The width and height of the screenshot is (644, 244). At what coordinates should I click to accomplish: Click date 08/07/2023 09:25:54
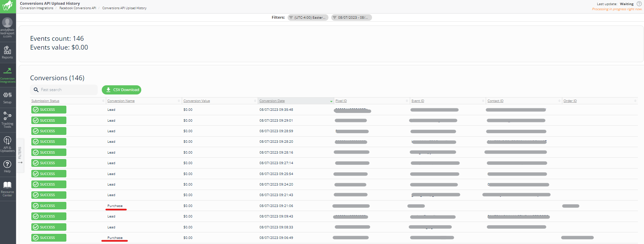pyautogui.click(x=276, y=174)
